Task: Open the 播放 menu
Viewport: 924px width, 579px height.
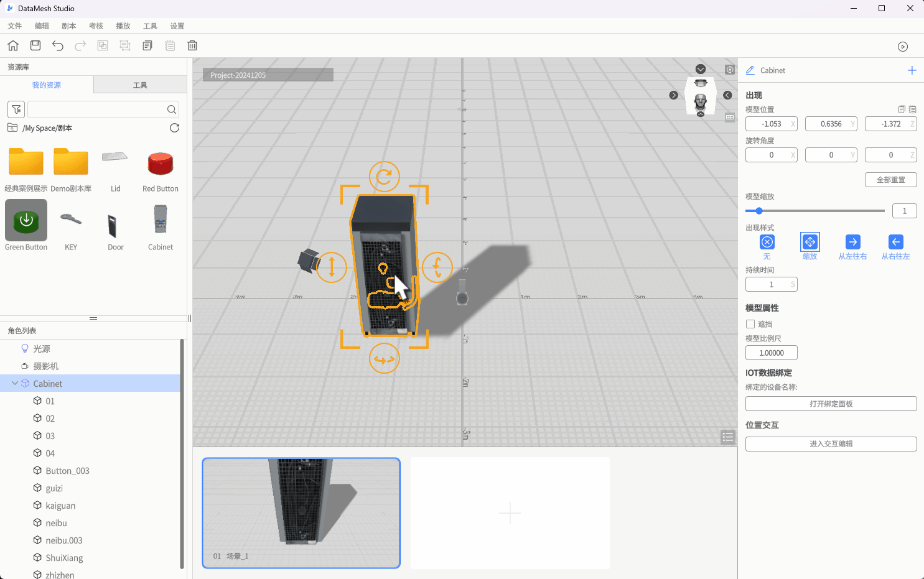Action: 123,26
